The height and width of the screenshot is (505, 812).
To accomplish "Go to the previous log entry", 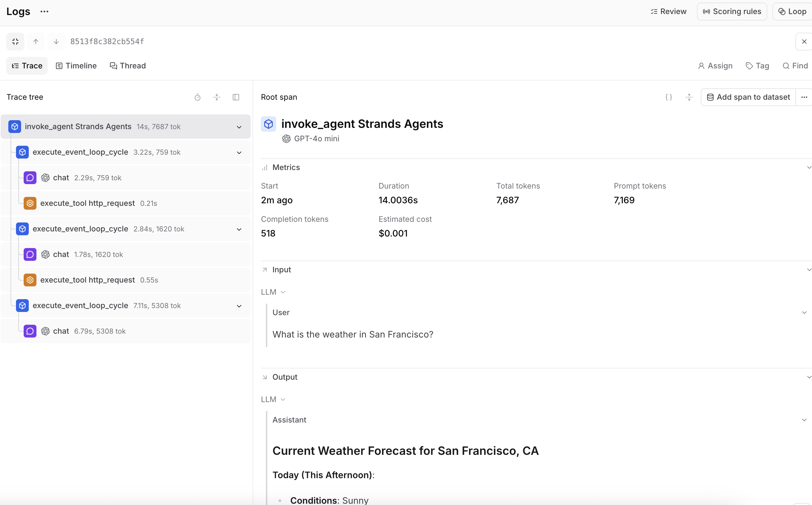I will 36,42.
